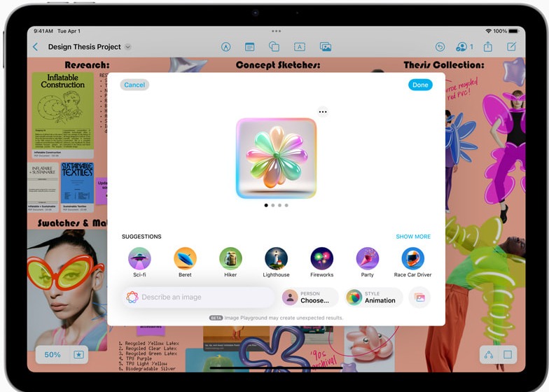
Task: Open the collaboration people icon
Action: tap(464, 47)
